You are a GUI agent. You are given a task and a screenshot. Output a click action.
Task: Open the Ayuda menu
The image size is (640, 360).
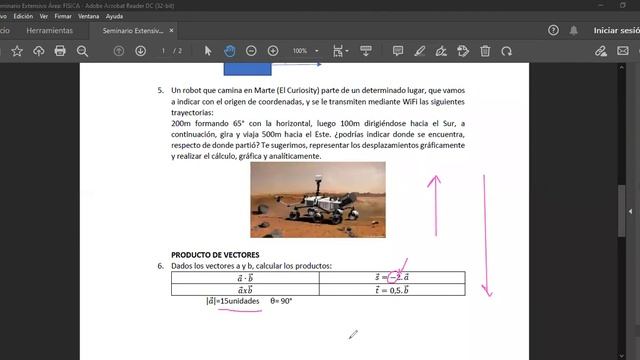114,16
